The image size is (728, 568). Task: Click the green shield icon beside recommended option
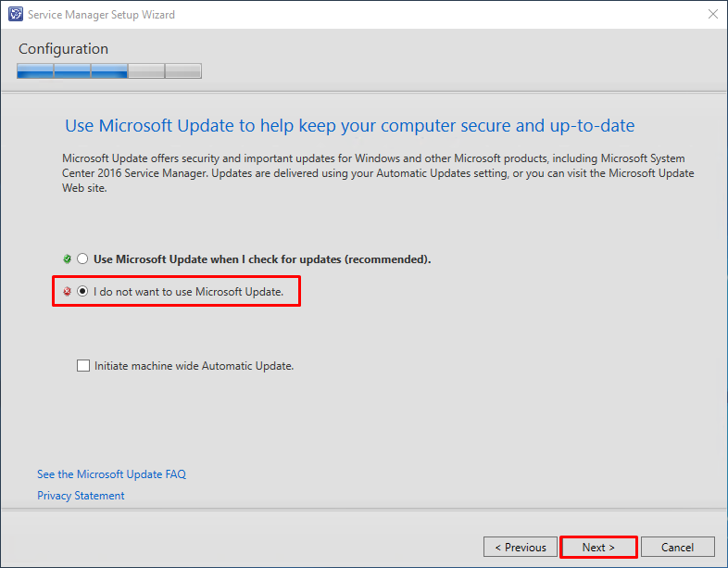pos(68,259)
